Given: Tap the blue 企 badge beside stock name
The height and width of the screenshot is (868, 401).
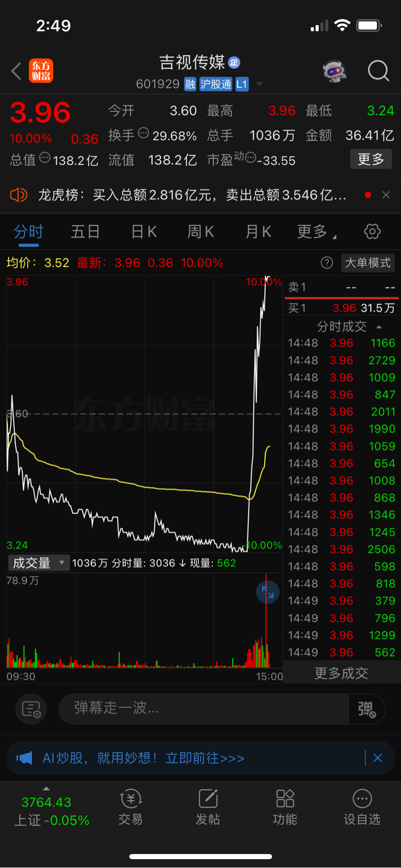Looking at the screenshot, I should point(234,63).
